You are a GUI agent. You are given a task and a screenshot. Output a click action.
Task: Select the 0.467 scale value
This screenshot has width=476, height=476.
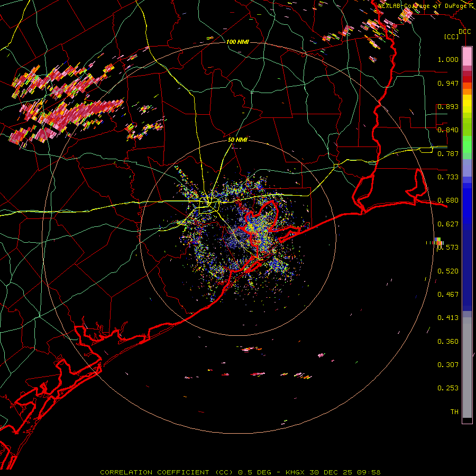(x=448, y=295)
